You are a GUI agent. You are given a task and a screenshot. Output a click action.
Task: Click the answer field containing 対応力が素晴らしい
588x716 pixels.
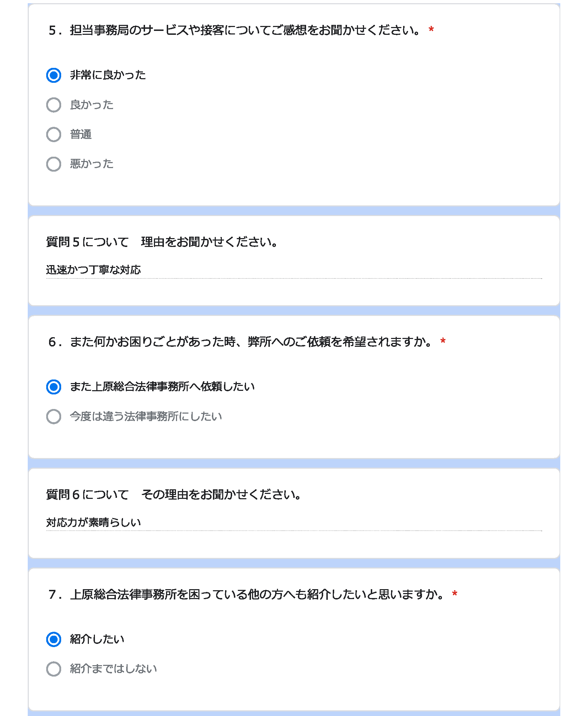(x=294, y=523)
